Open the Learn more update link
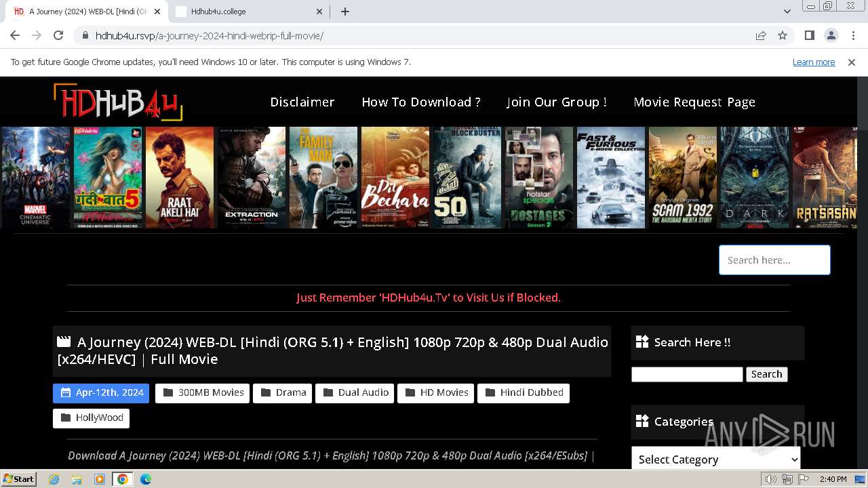 tap(814, 62)
